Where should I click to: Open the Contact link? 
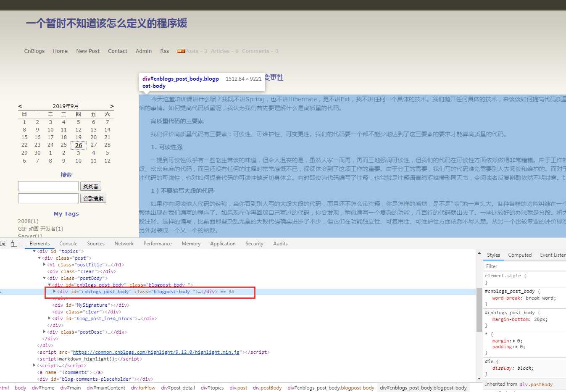118,51
